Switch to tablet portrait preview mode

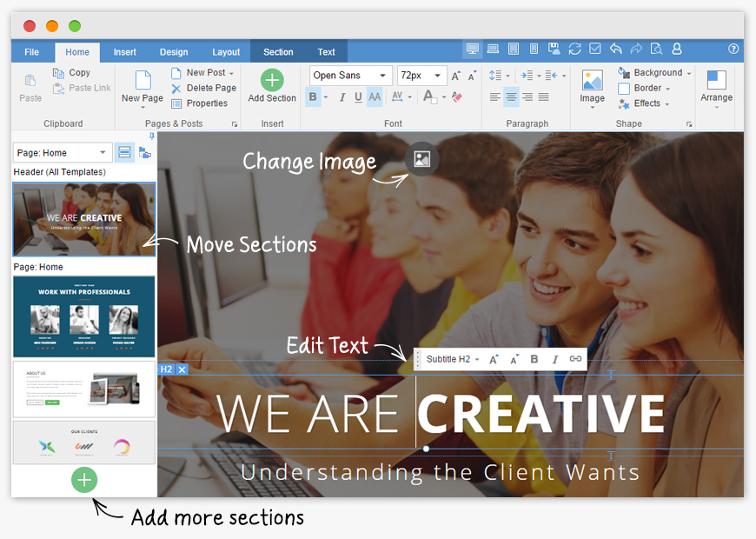tap(514, 50)
